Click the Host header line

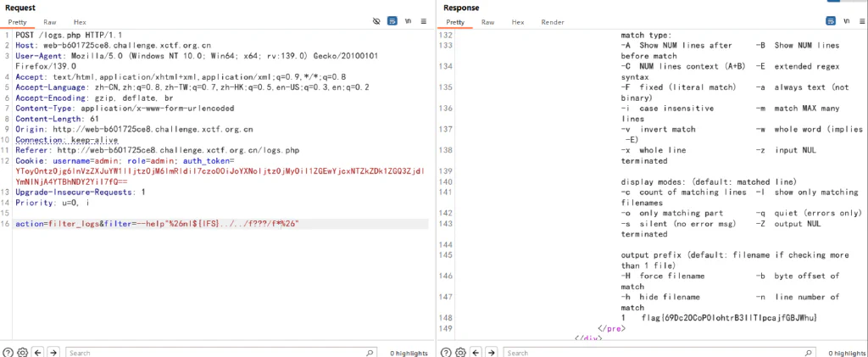[113, 46]
